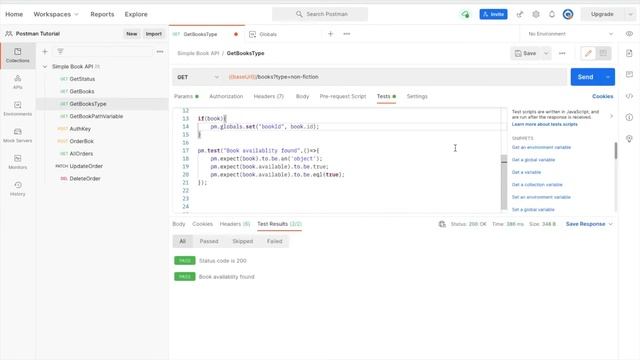Switch to the request Settings tab
Screen dimensions: 640x360
coord(417,96)
